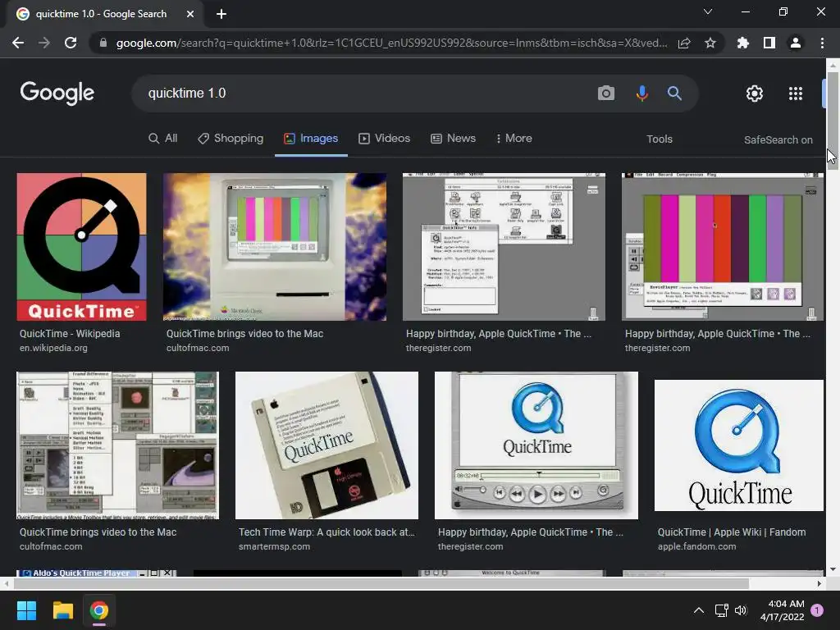Visit the smartermsp.com source link
The width and height of the screenshot is (840, 630).
274,547
